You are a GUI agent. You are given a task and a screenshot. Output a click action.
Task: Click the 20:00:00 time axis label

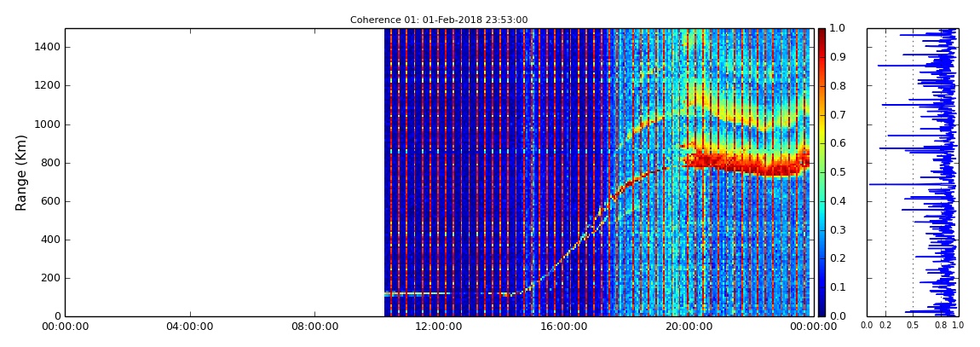point(688,327)
